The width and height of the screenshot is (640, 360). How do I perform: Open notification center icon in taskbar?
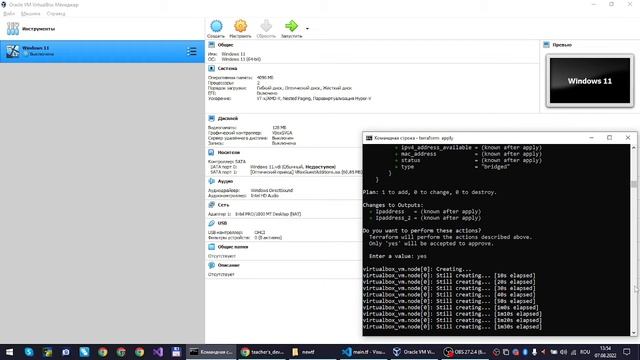pyautogui.click(x=627, y=352)
